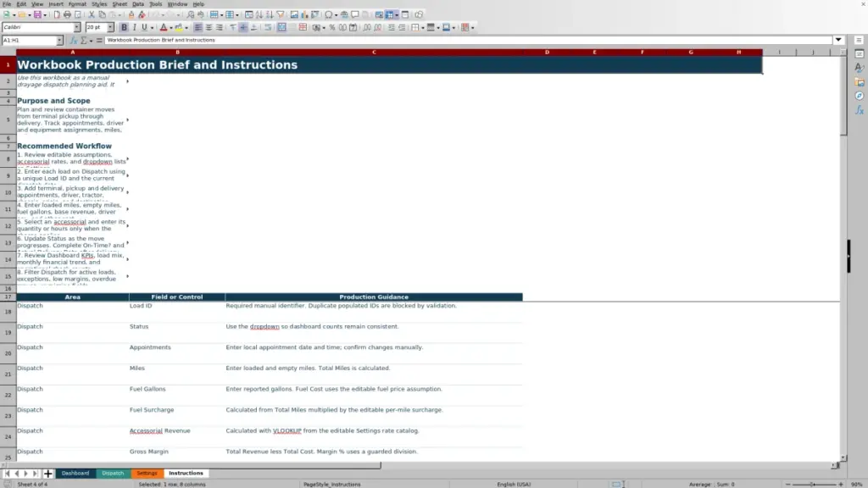The height and width of the screenshot is (488, 868).
Task: Open the Sheet menu
Action: pyautogui.click(x=120, y=4)
